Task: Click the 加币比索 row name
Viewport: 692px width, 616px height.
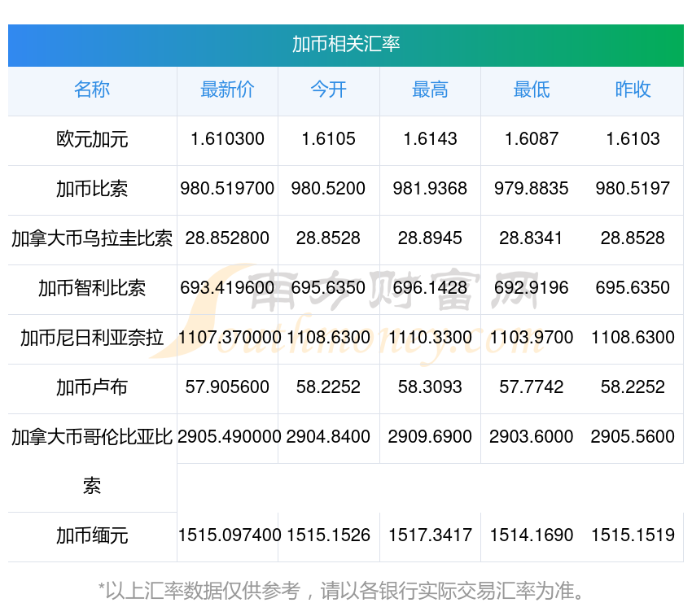Action: point(92,189)
